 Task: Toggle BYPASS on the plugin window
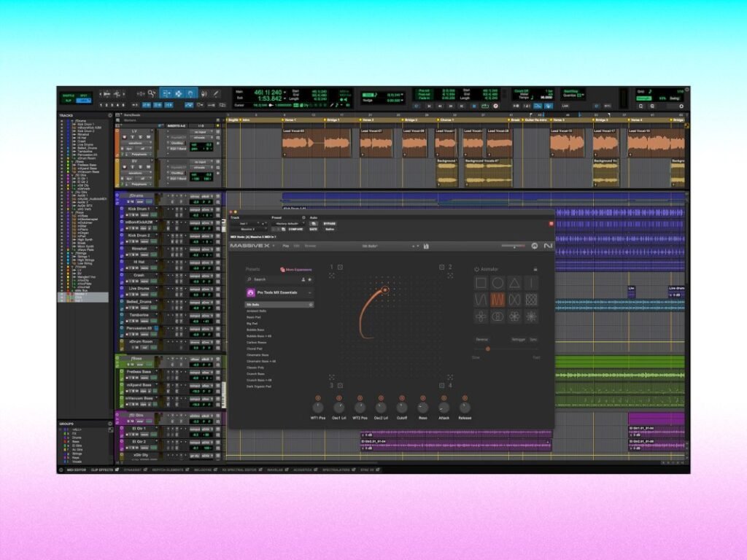click(329, 223)
